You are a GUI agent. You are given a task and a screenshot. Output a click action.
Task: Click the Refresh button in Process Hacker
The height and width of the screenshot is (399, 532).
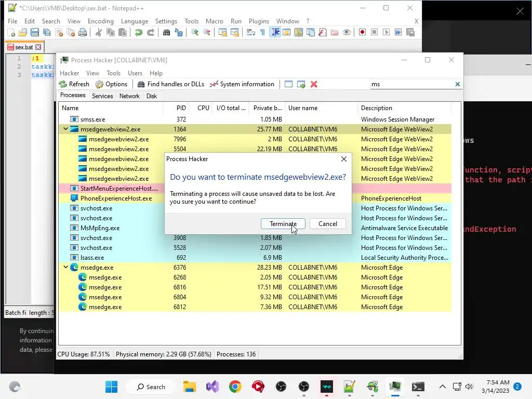(74, 84)
